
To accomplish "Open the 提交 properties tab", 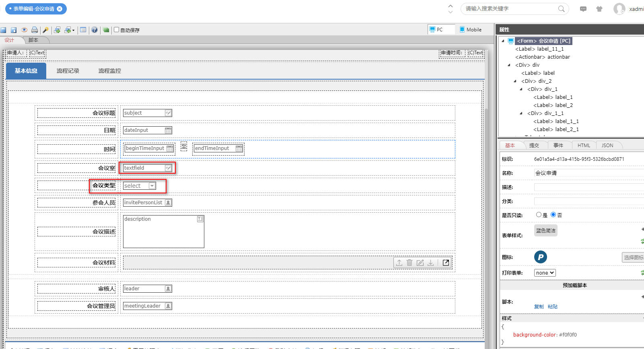I will point(534,145).
